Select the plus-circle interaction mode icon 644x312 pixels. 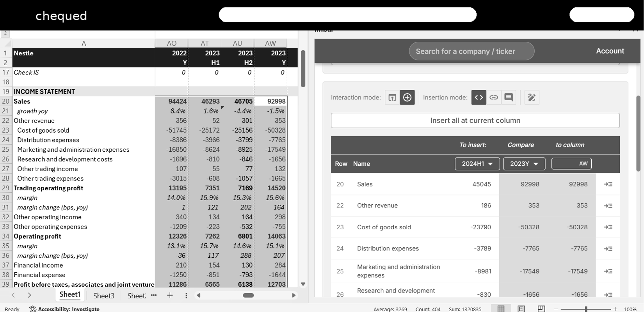[x=407, y=97]
